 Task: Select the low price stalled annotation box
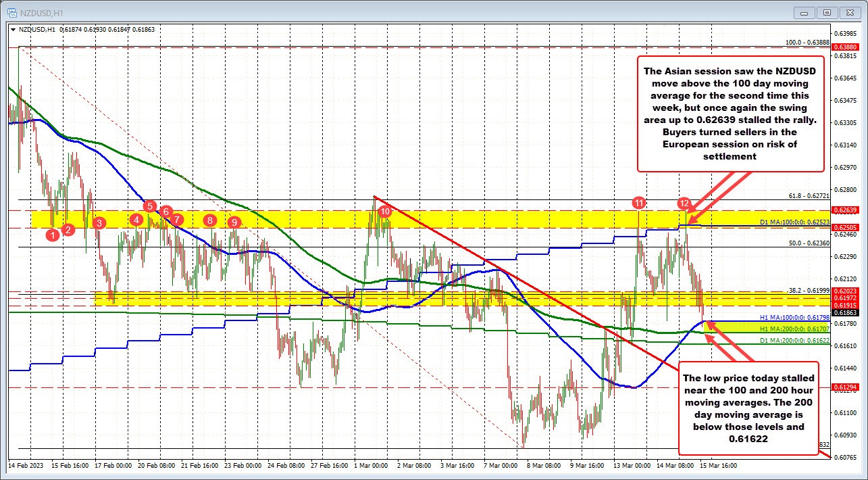click(x=750, y=408)
